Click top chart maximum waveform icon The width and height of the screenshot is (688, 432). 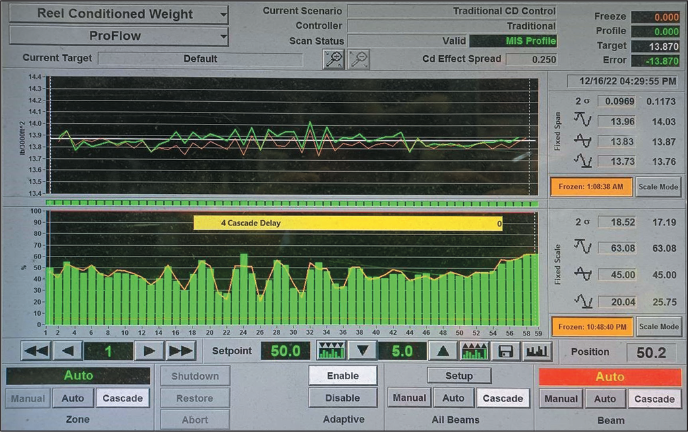pyautogui.click(x=583, y=119)
